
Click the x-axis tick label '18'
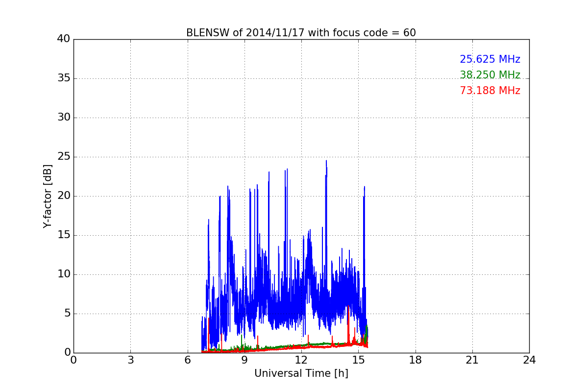pyautogui.click(x=416, y=360)
